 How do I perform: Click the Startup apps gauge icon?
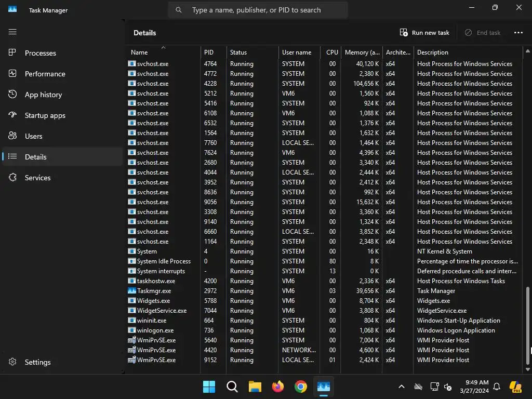click(x=12, y=115)
